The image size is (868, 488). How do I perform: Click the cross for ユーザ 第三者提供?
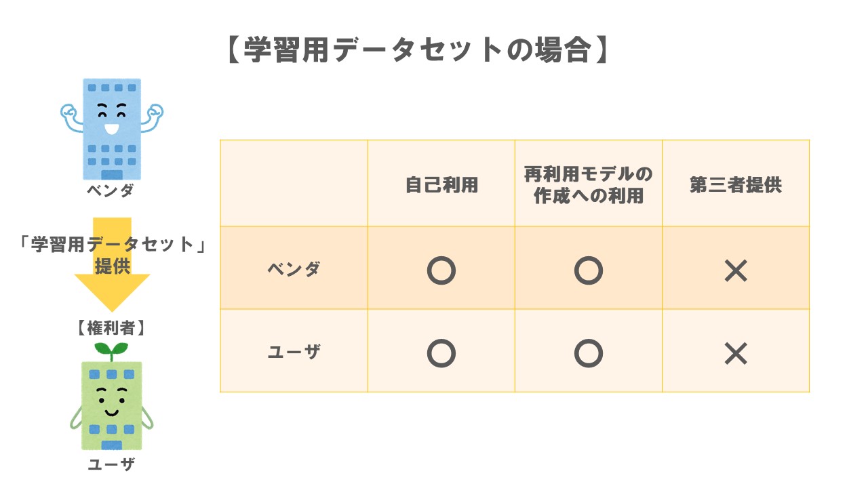tap(736, 353)
